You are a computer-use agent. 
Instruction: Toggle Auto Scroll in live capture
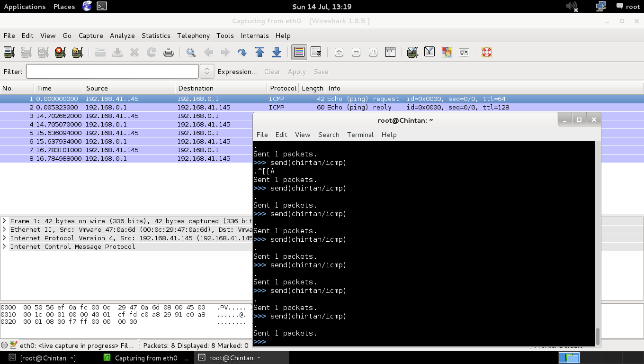[x=316, y=52]
